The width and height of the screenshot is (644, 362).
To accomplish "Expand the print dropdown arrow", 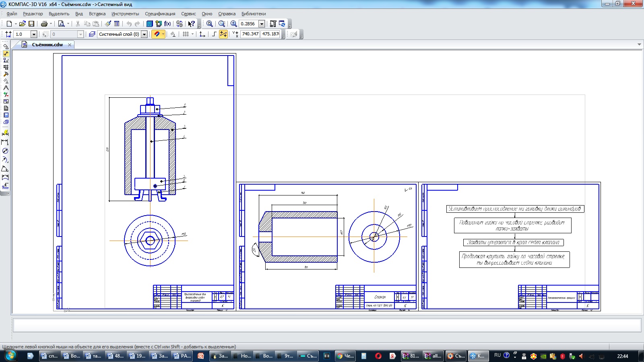I will point(51,24).
